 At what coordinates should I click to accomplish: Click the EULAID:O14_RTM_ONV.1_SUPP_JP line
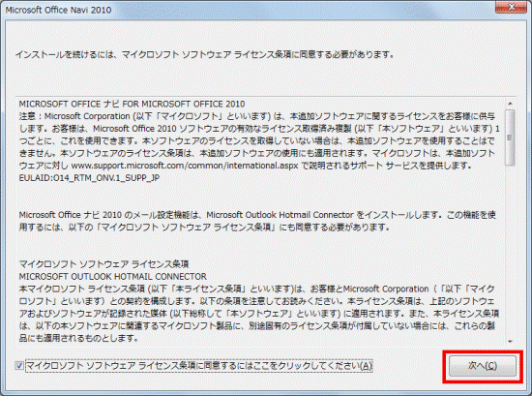click(89, 178)
